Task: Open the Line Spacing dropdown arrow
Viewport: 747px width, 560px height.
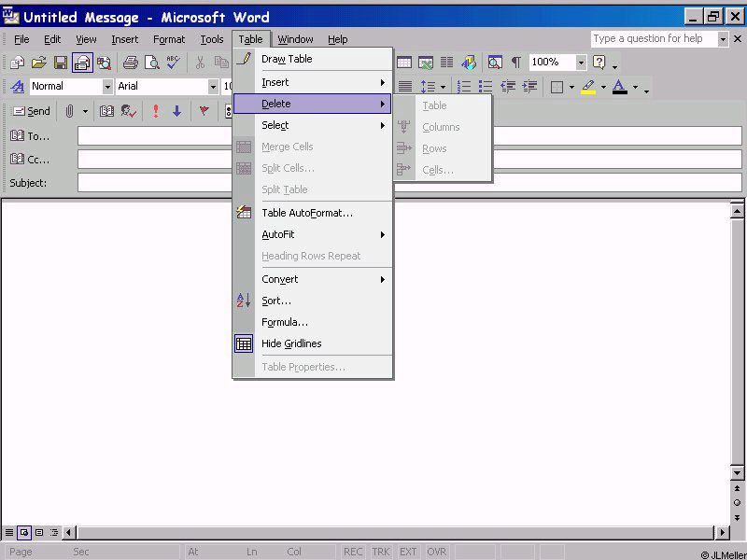Action: (x=443, y=87)
